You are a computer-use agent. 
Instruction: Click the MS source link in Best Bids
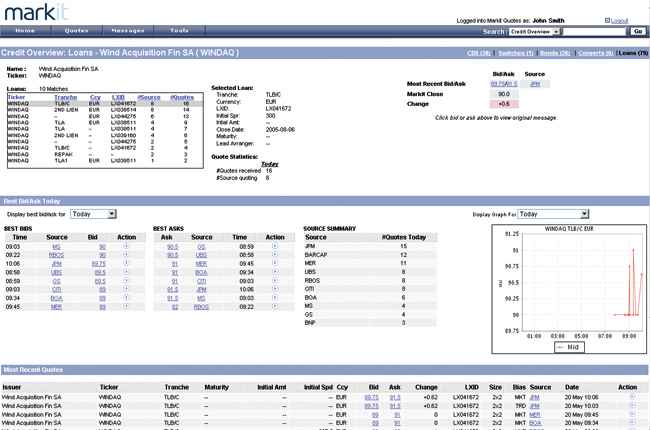[x=56, y=247]
